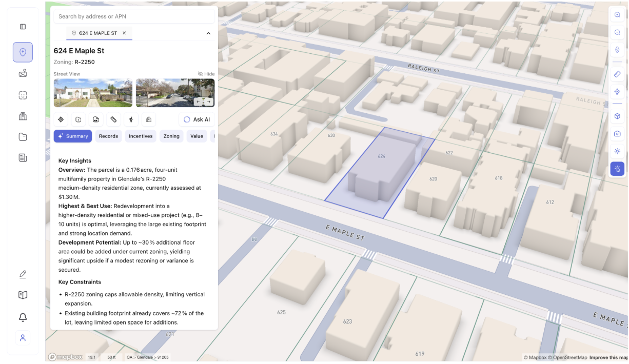This screenshot has height=364, width=629.
Task: Hide the Street View section
Action: coord(206,73)
